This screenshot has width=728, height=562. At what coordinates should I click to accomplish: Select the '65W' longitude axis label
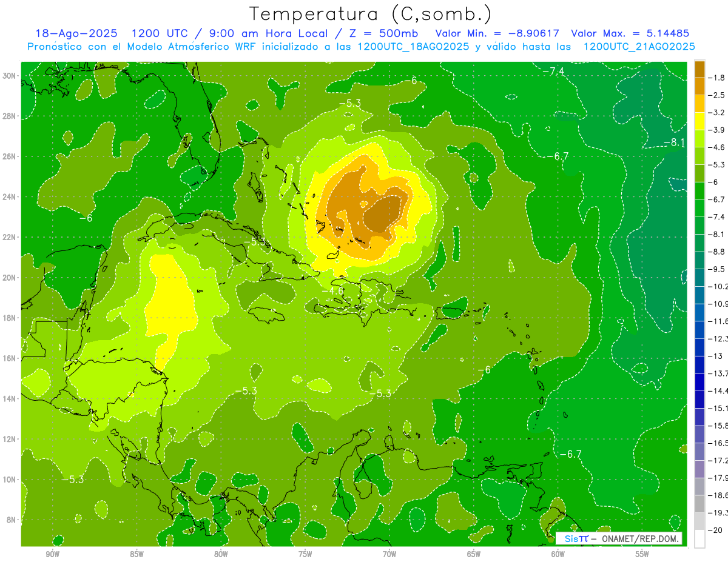(474, 554)
